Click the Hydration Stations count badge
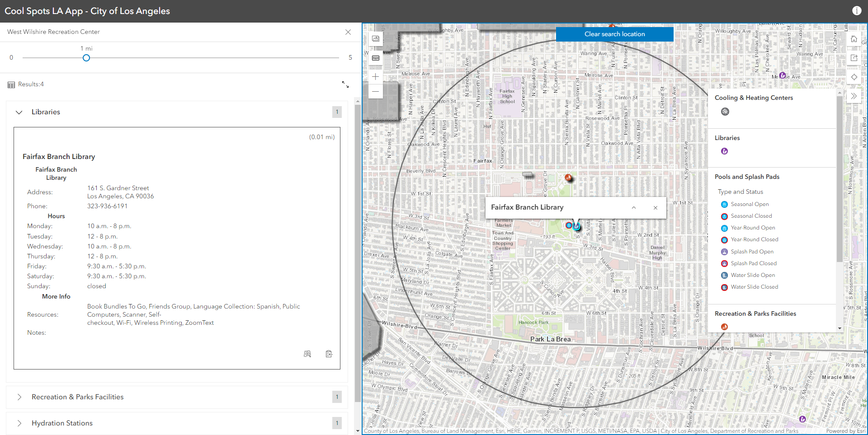The image size is (868, 435). 337,423
